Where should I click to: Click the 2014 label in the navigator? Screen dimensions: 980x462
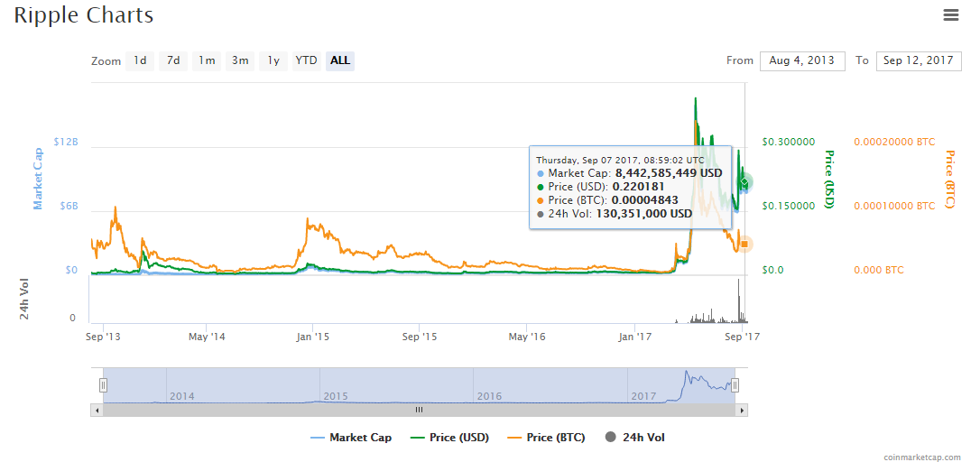click(x=181, y=396)
